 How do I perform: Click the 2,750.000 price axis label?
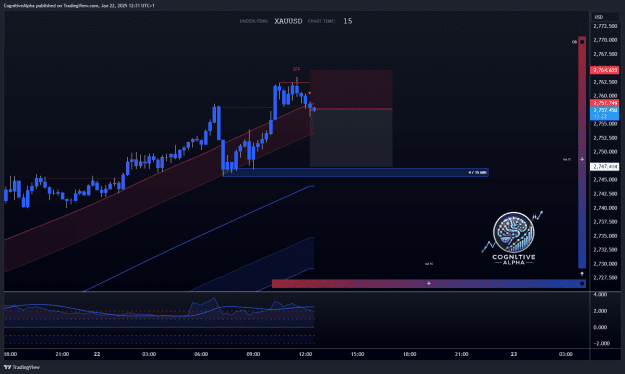[x=605, y=152]
